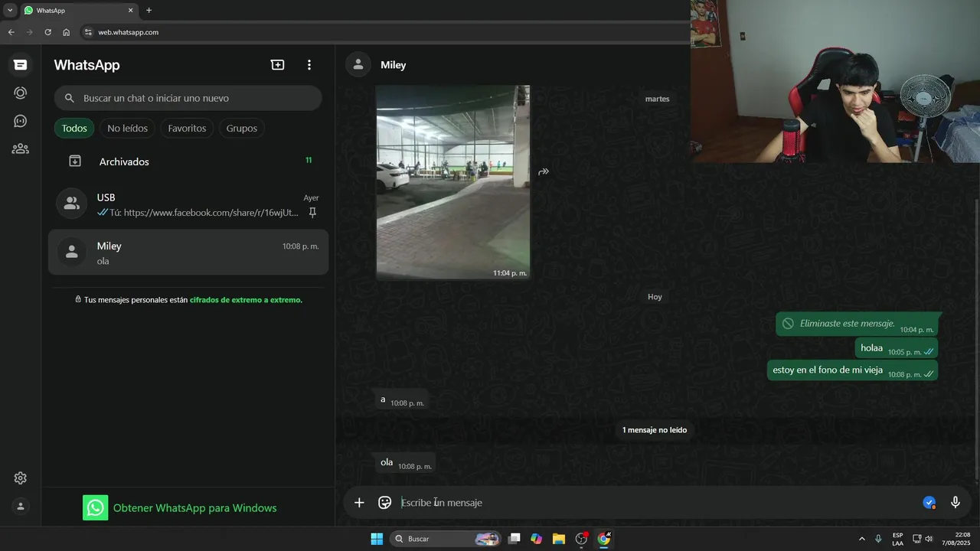The image size is (980, 551).
Task: Select the No leídos filter
Action: [128, 129]
